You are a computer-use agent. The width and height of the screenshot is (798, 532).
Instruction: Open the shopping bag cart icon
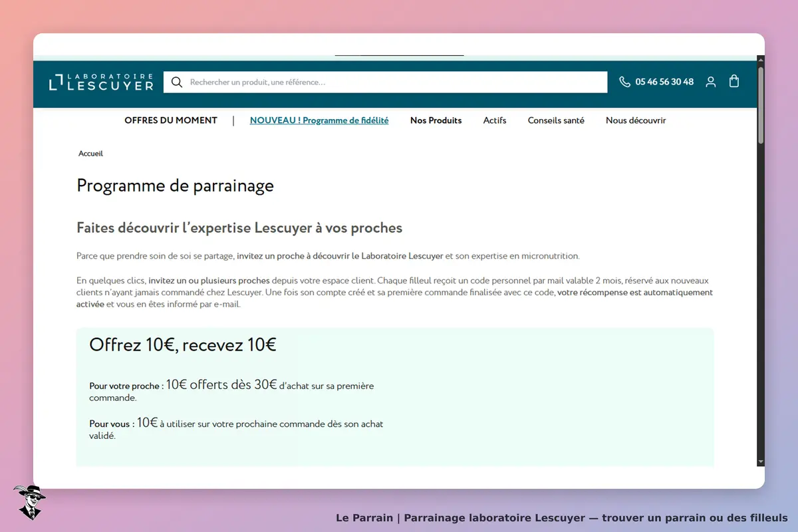click(734, 81)
